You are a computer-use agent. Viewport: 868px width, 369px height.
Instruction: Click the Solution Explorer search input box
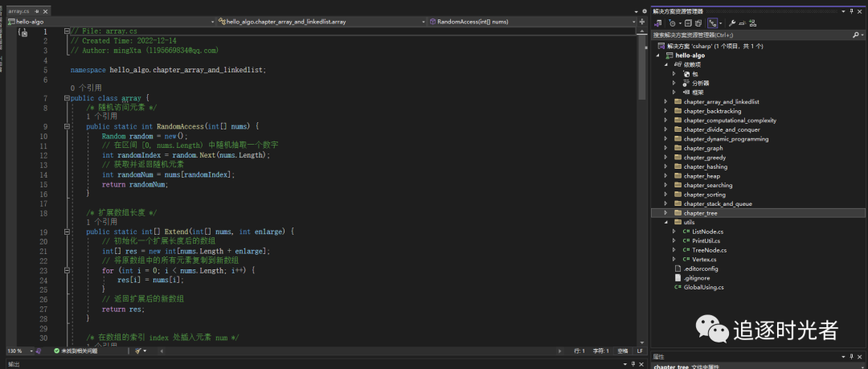tap(747, 35)
